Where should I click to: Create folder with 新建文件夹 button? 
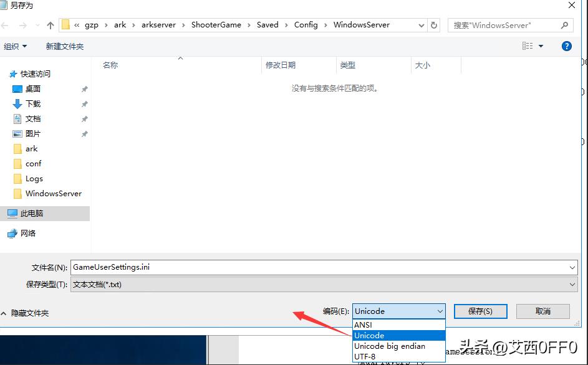[x=64, y=46]
